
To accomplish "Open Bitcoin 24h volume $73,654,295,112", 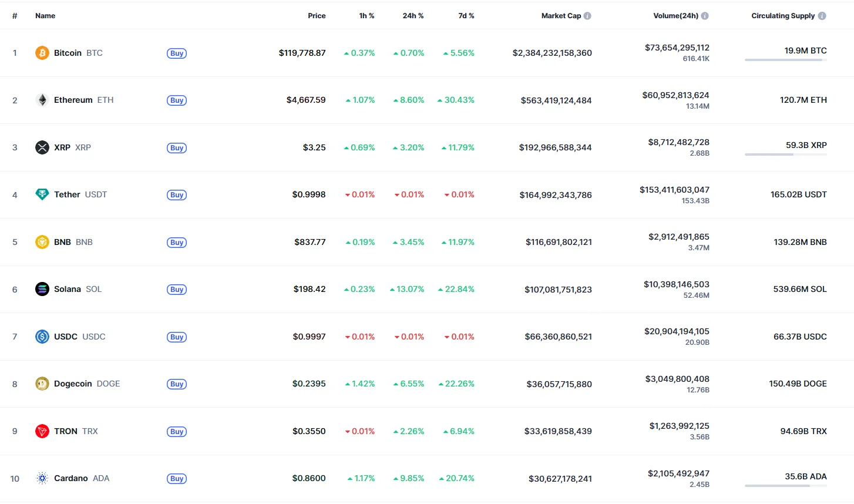I will coord(677,48).
